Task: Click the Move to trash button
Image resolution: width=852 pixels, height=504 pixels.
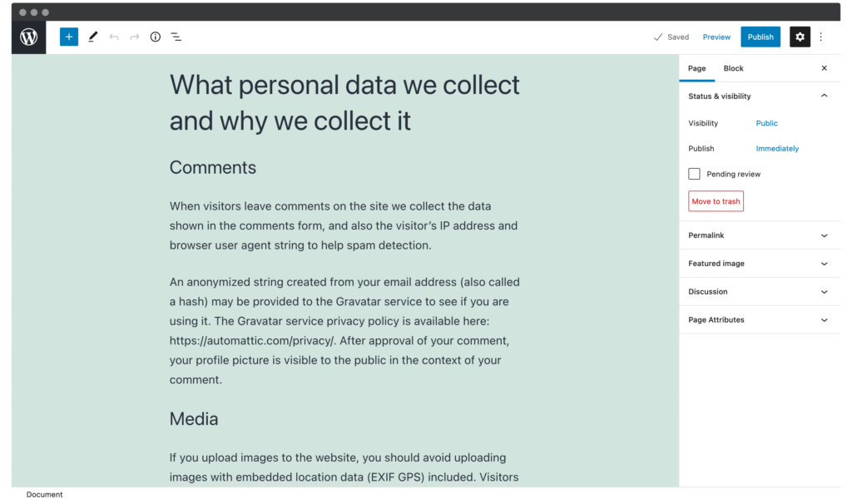Action: pyautogui.click(x=716, y=201)
